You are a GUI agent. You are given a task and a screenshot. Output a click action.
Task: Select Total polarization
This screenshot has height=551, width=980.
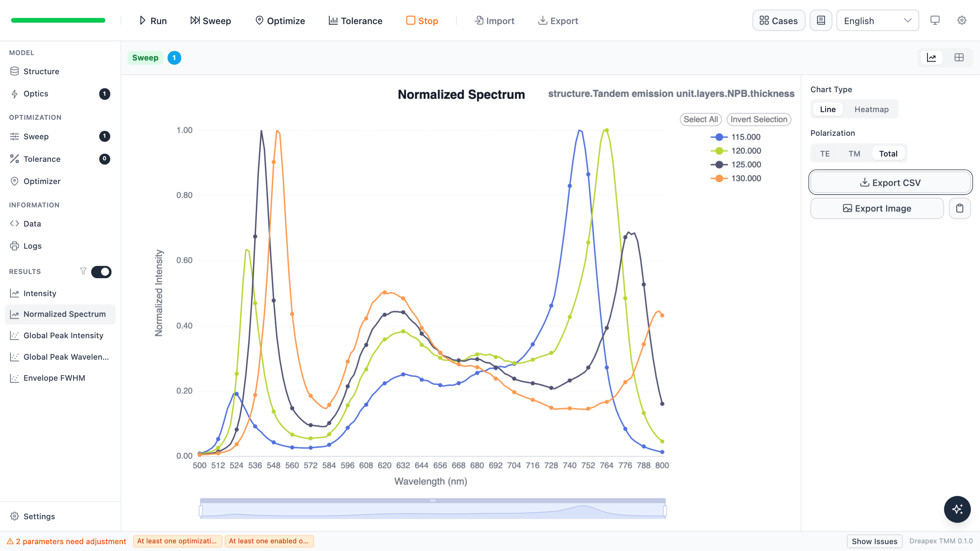pyautogui.click(x=888, y=154)
